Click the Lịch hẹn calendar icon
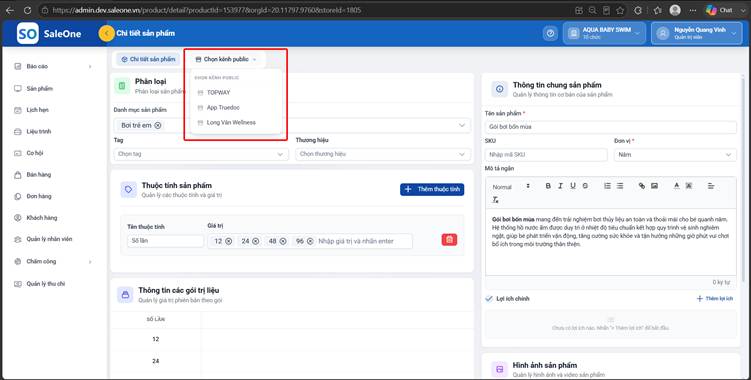 [18, 110]
